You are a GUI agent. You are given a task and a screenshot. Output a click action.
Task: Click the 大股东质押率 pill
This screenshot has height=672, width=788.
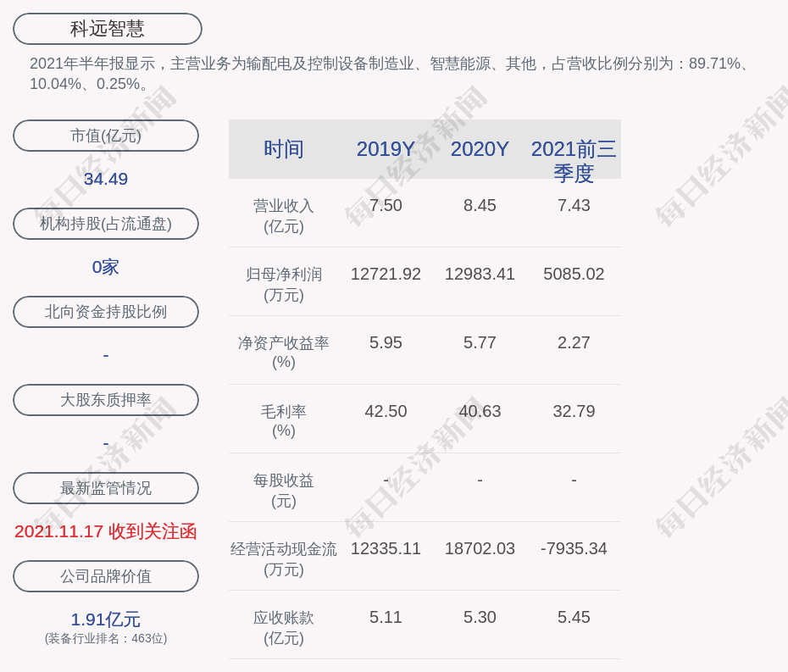click(x=106, y=400)
